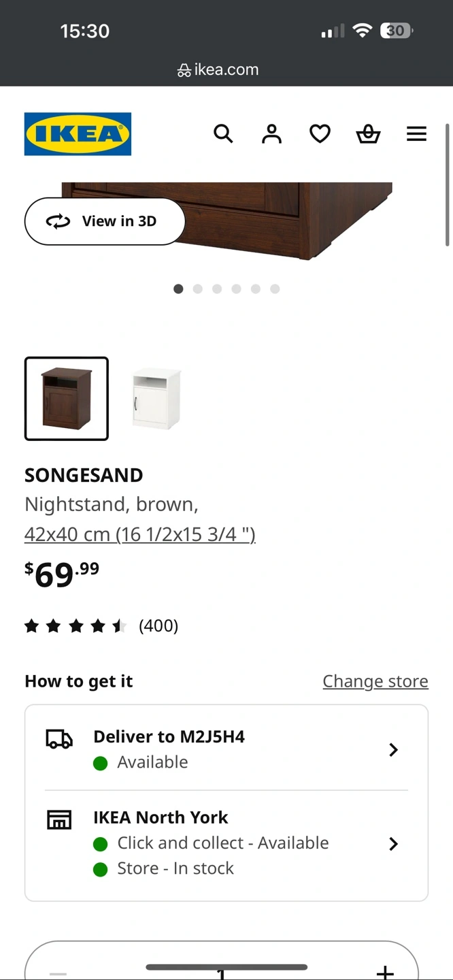This screenshot has width=453, height=980.
Task: Open the user account profile icon
Action: click(271, 133)
